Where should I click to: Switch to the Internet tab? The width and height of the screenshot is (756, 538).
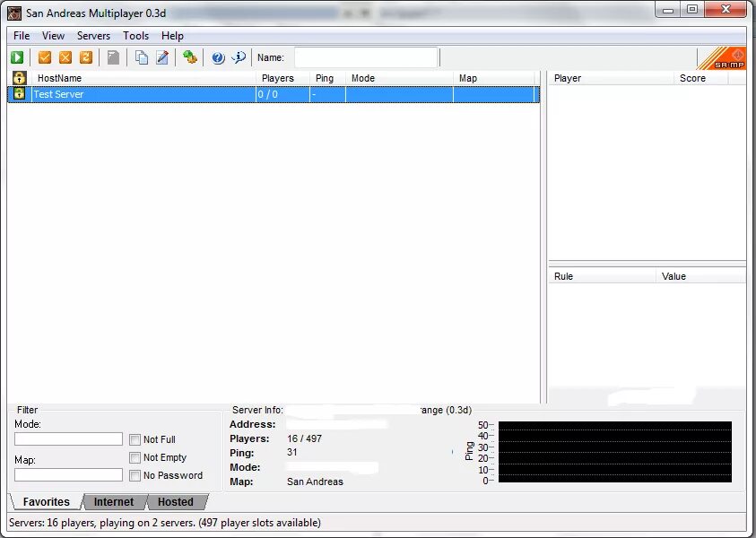pyautogui.click(x=114, y=502)
